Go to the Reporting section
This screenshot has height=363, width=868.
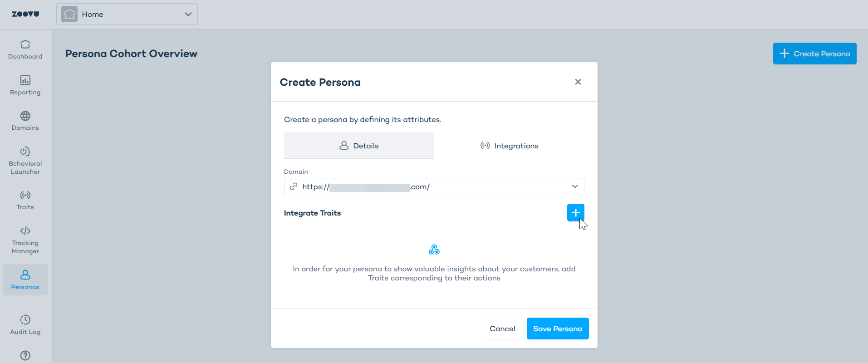tap(25, 85)
